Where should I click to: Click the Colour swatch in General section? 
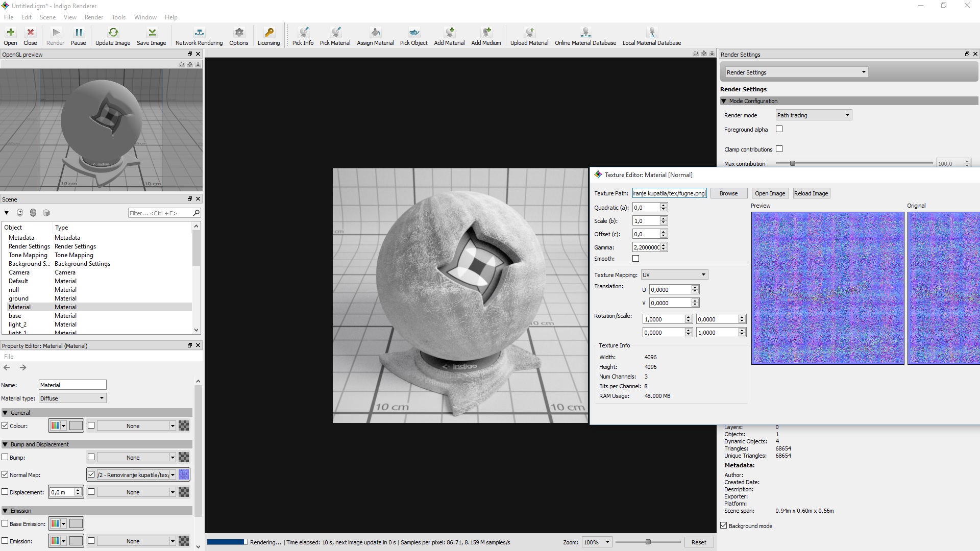[76, 425]
